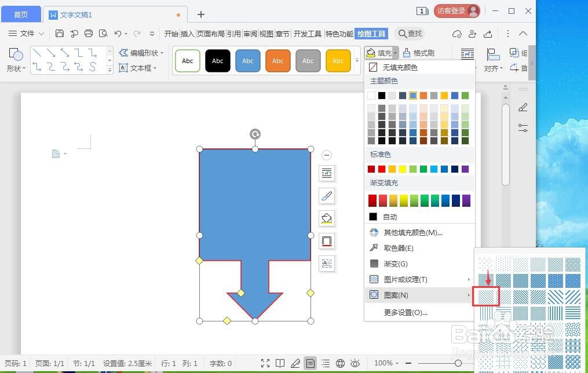Click the layout options icon beside the shape
This screenshot has width=588, height=373.
(327, 173)
